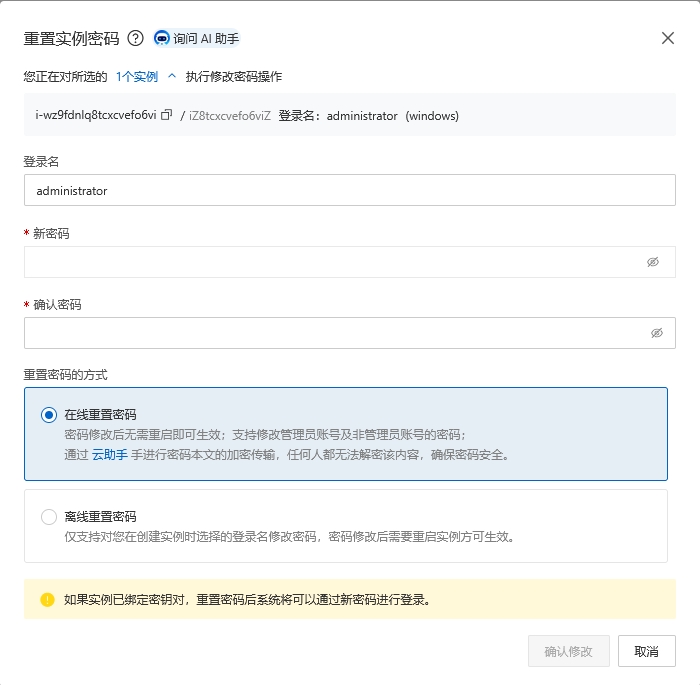The height and width of the screenshot is (685, 700).
Task: Click the 重置实例密码 title
Action: point(71,39)
